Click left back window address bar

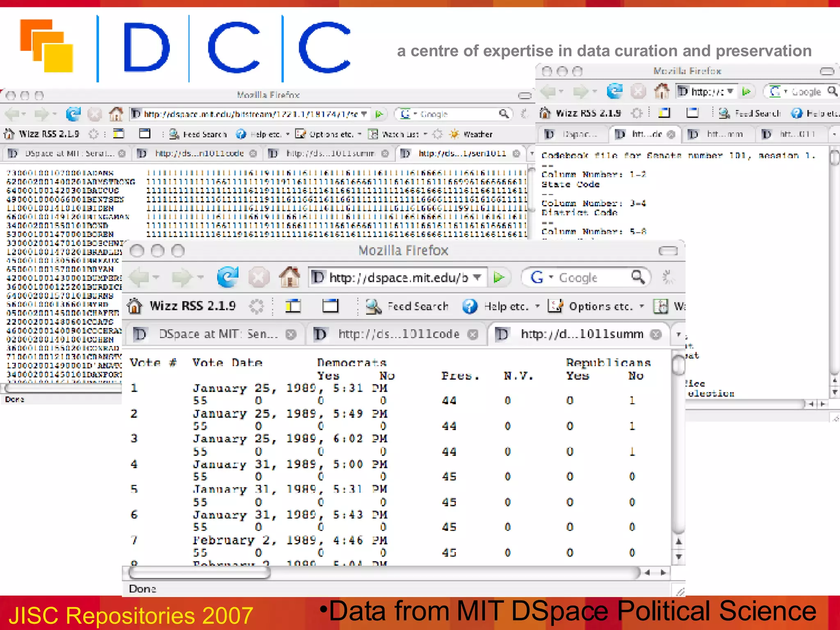250,114
